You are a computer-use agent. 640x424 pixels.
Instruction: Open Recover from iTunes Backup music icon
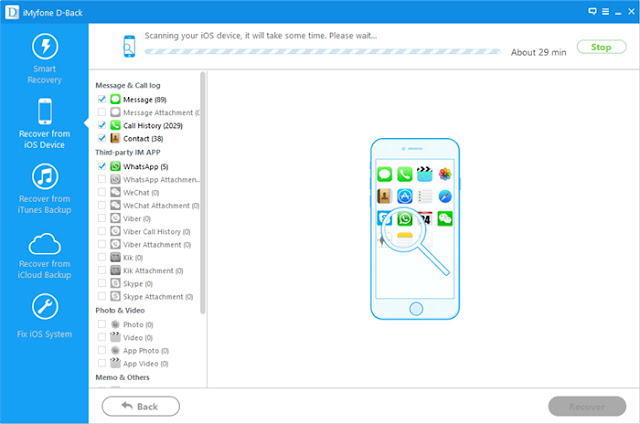[x=45, y=176]
